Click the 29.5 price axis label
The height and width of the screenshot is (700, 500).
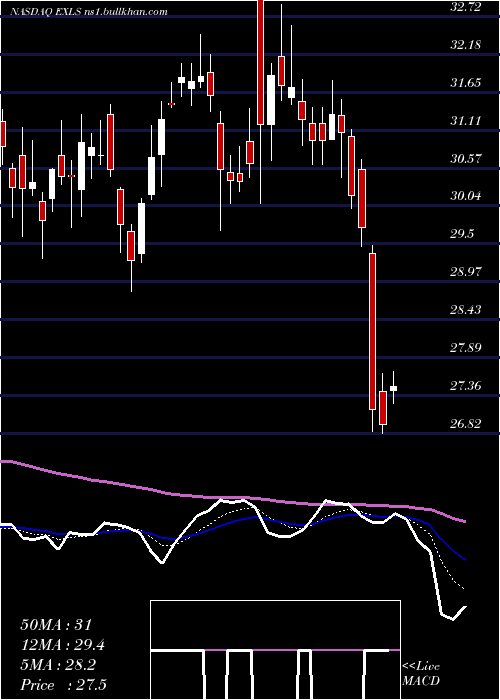tap(462, 233)
